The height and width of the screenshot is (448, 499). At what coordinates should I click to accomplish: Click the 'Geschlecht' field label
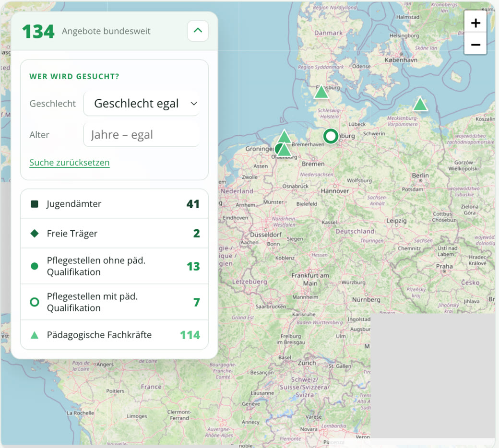[52, 104]
